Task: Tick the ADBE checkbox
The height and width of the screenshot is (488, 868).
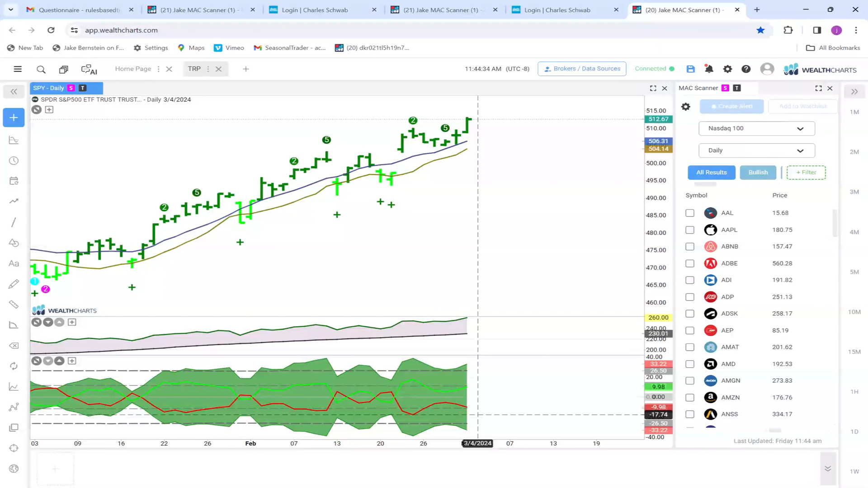Action: (x=690, y=263)
